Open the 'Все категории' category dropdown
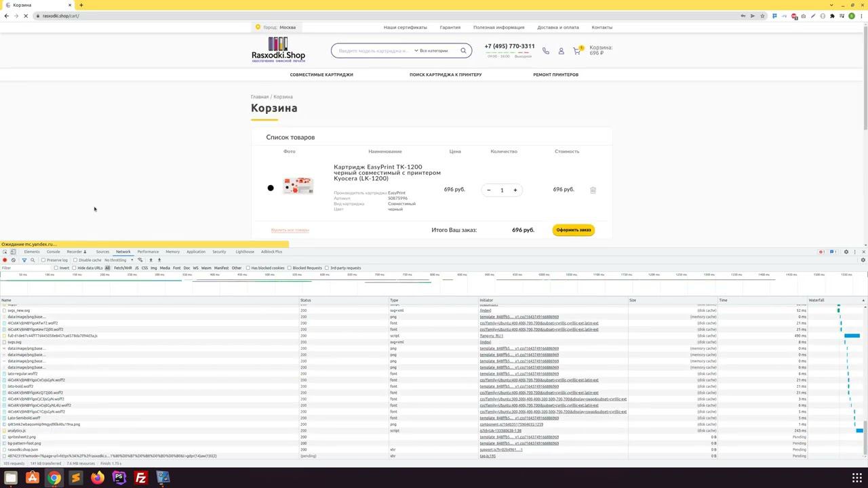The height and width of the screenshot is (488, 868). coord(431,51)
